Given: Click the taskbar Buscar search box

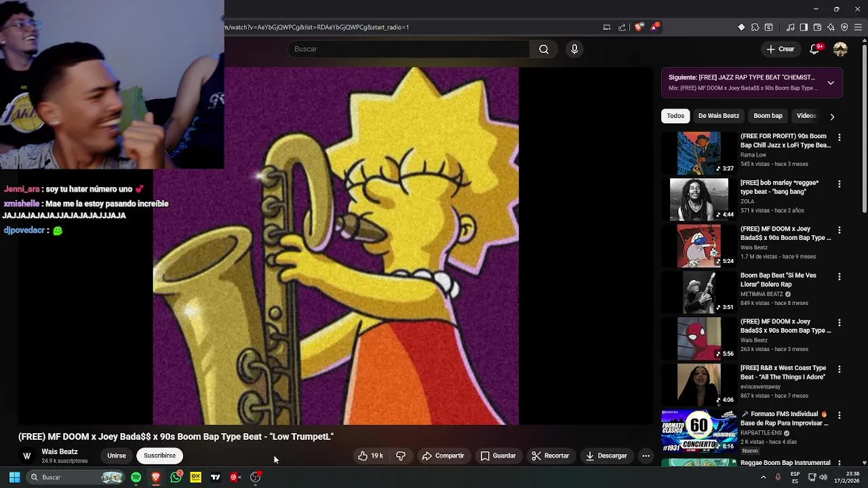Looking at the screenshot, I should (x=76, y=477).
